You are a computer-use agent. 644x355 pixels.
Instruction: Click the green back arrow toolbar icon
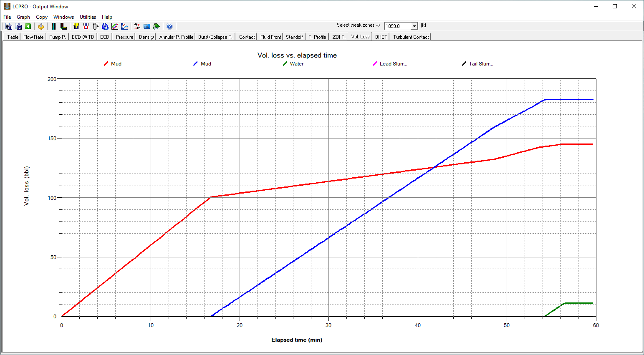click(28, 26)
